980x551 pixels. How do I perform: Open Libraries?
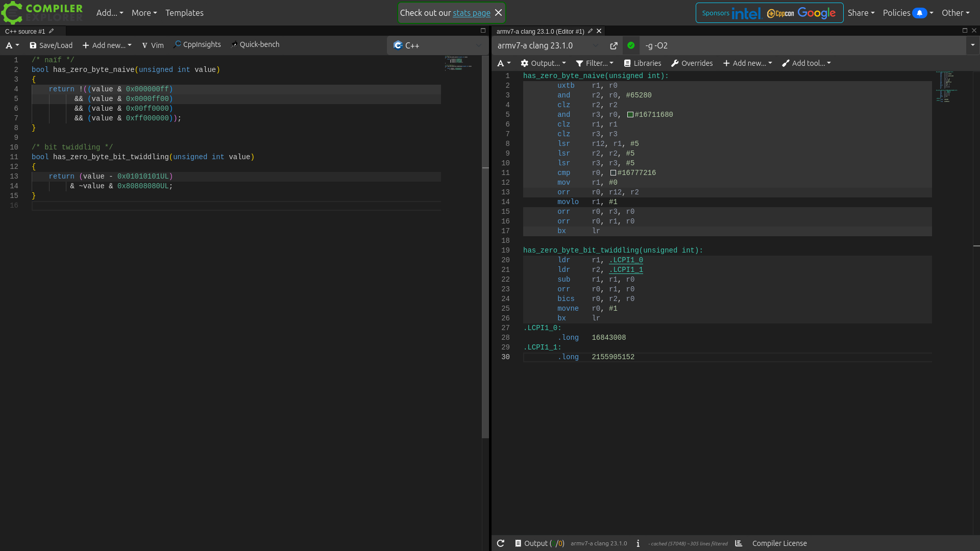(643, 63)
